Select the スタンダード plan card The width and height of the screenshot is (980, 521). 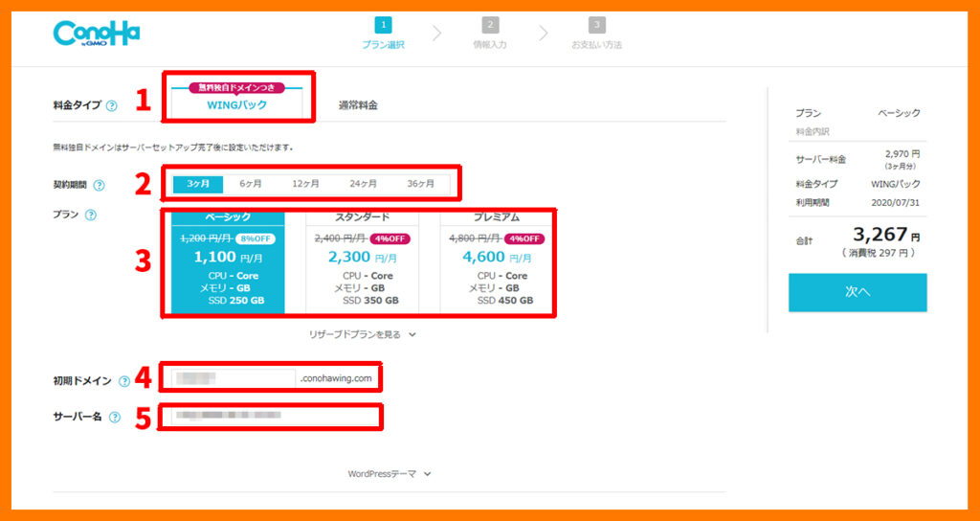pos(363,261)
